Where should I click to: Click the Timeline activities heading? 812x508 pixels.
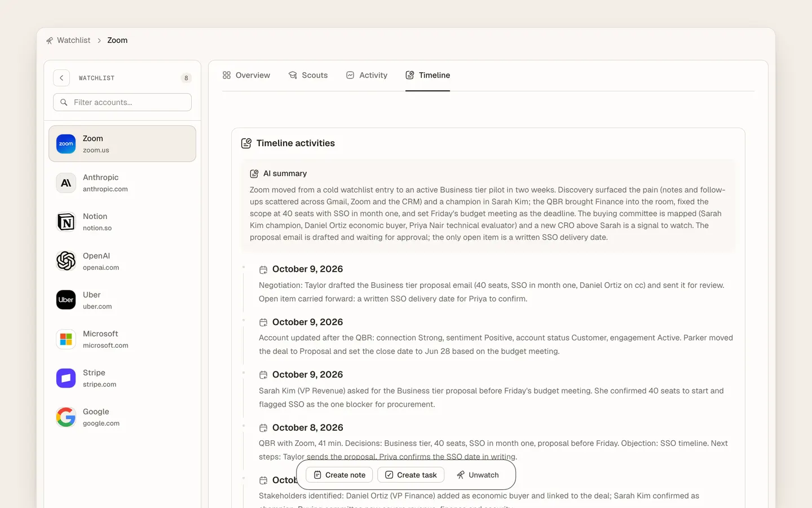(x=295, y=143)
